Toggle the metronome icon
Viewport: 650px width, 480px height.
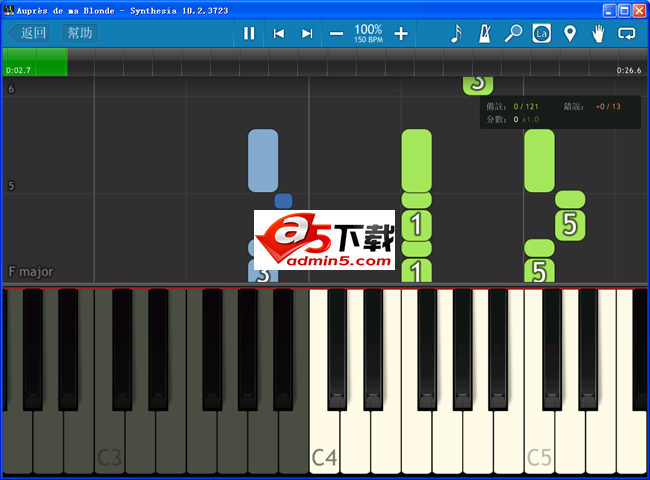tap(485, 33)
